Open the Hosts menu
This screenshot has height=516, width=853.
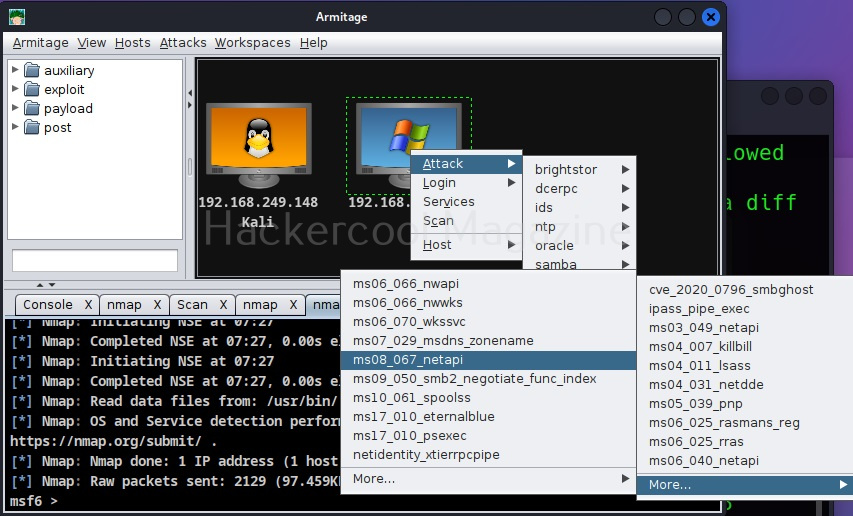133,42
